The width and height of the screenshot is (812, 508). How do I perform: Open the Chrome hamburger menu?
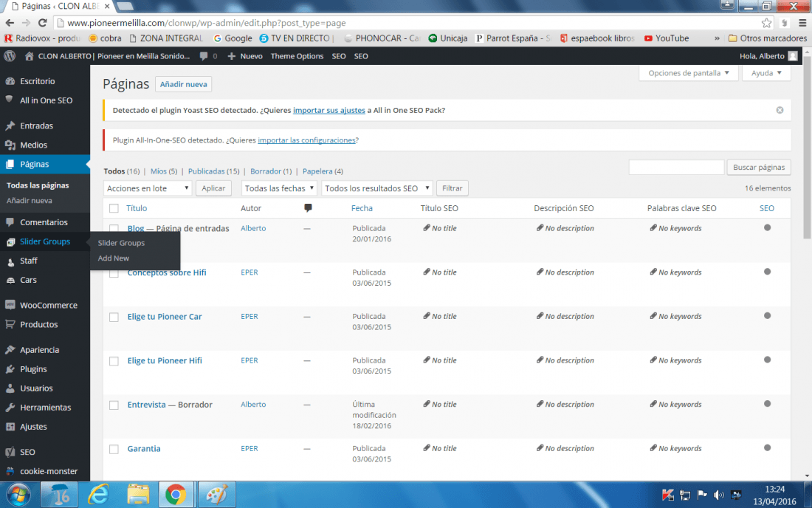tap(802, 23)
